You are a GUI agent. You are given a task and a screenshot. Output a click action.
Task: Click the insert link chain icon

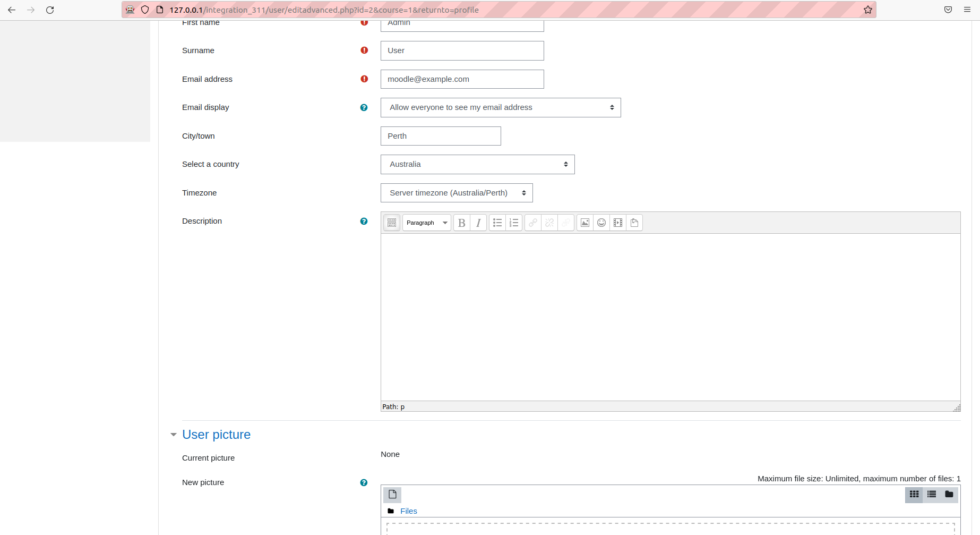[533, 223]
